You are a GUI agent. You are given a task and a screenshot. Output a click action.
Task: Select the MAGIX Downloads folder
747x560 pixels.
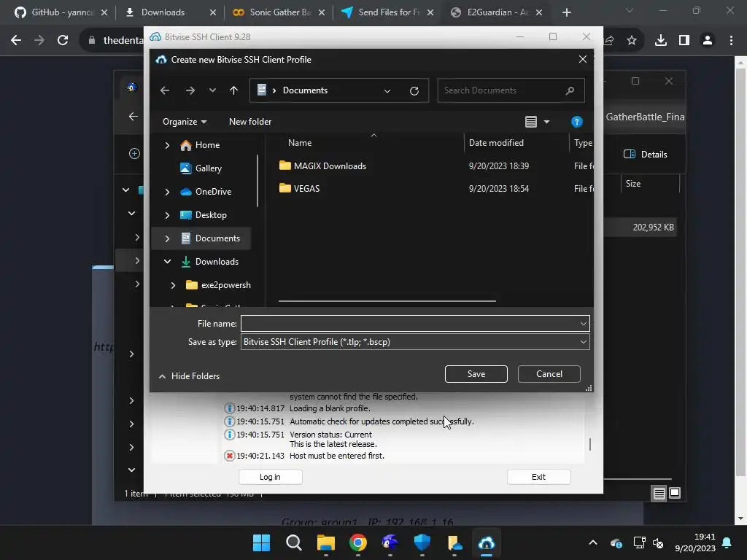click(330, 166)
